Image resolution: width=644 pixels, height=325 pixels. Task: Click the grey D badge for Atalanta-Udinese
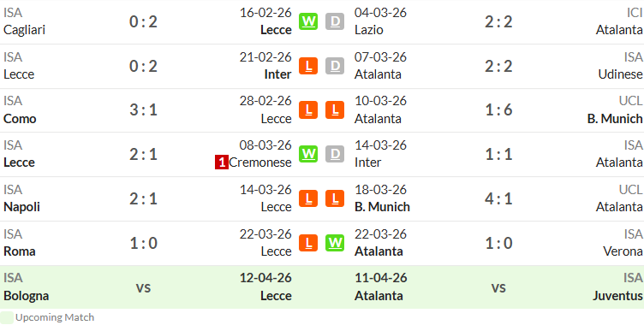(335, 66)
